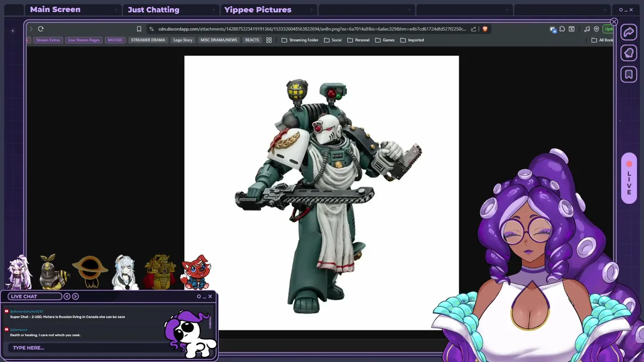644x362 pixels.
Task: Click the green Update button in the browser
Action: tap(608, 29)
